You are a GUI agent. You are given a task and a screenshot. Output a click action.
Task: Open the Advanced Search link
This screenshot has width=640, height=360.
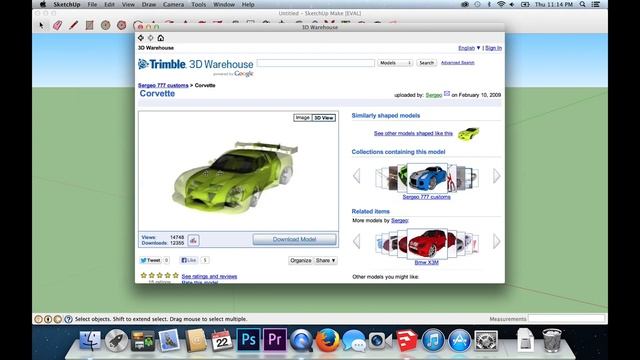[458, 63]
